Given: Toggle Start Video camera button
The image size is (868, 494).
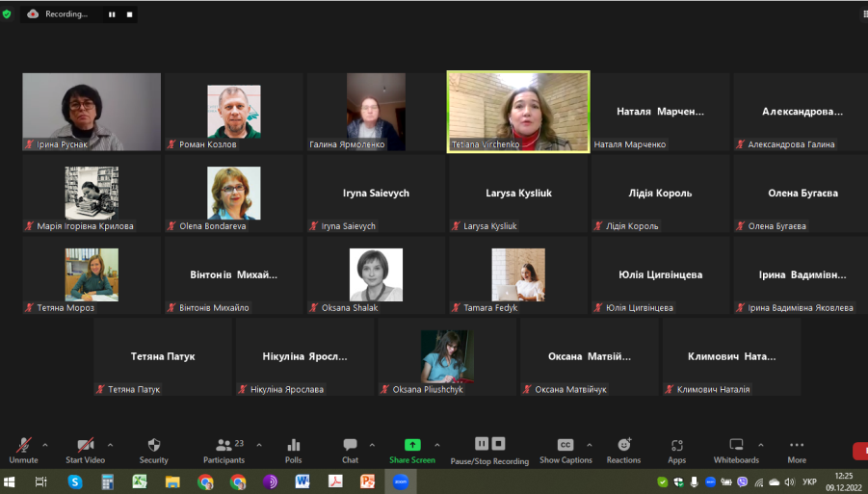Looking at the screenshot, I should (x=86, y=445).
